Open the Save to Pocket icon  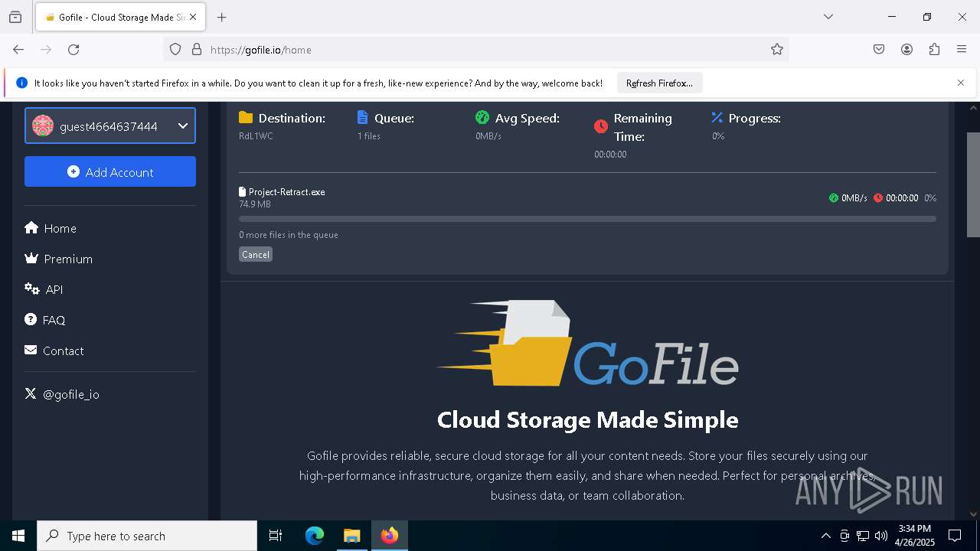pyautogui.click(x=879, y=50)
